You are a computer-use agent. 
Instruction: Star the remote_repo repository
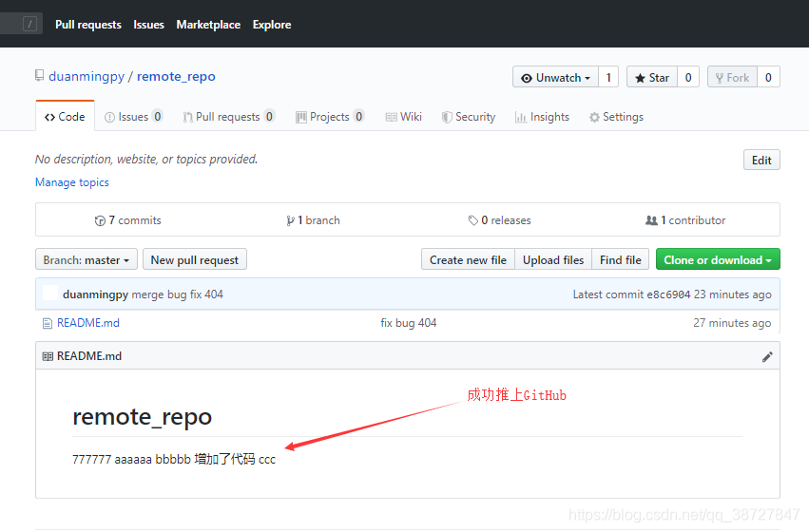652,77
